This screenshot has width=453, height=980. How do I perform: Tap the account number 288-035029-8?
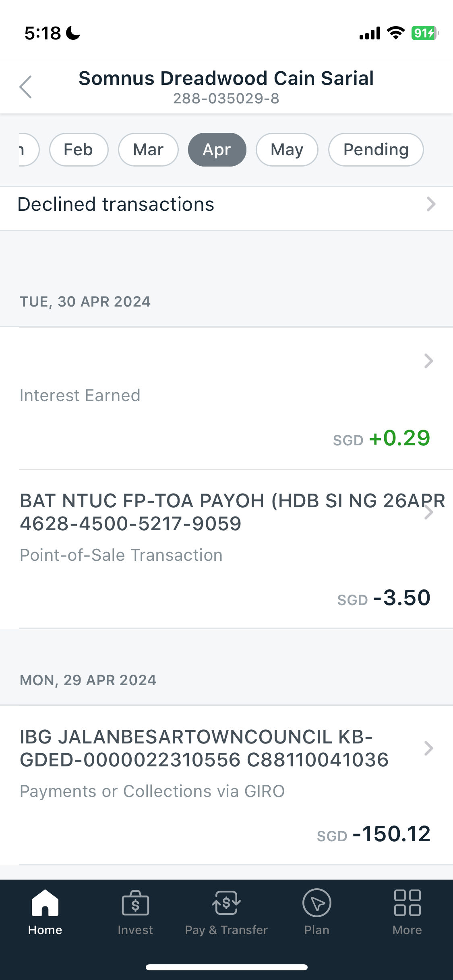point(226,99)
